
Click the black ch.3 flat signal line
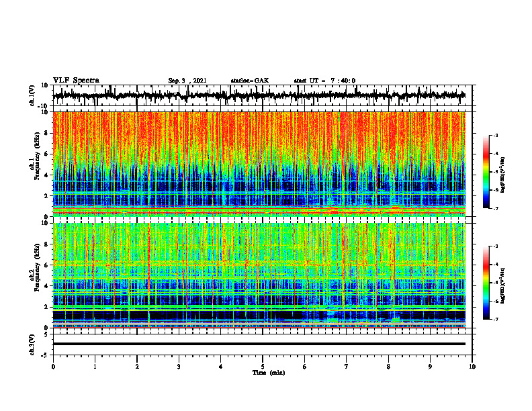tap(259, 344)
